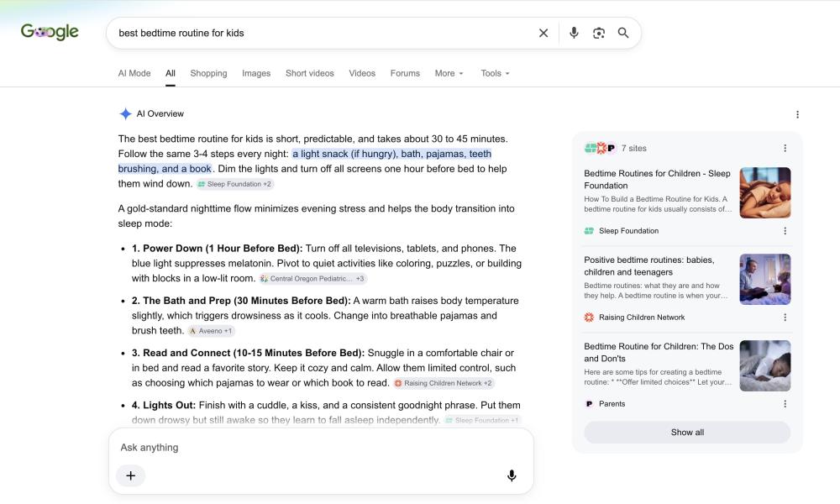Open Sleep Foundation +1 citation chip
Viewport: 840px width, 504px height.
pyautogui.click(x=482, y=421)
